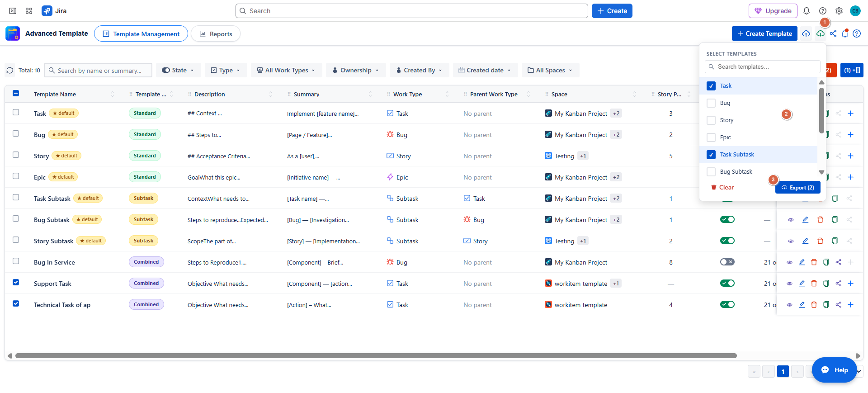Click the Create Template button

tap(764, 33)
